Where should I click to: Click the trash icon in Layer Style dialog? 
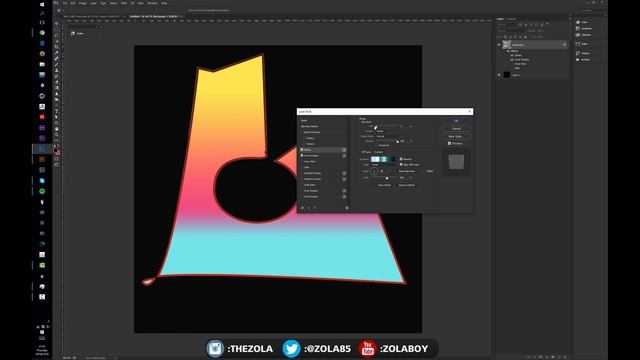[347, 208]
